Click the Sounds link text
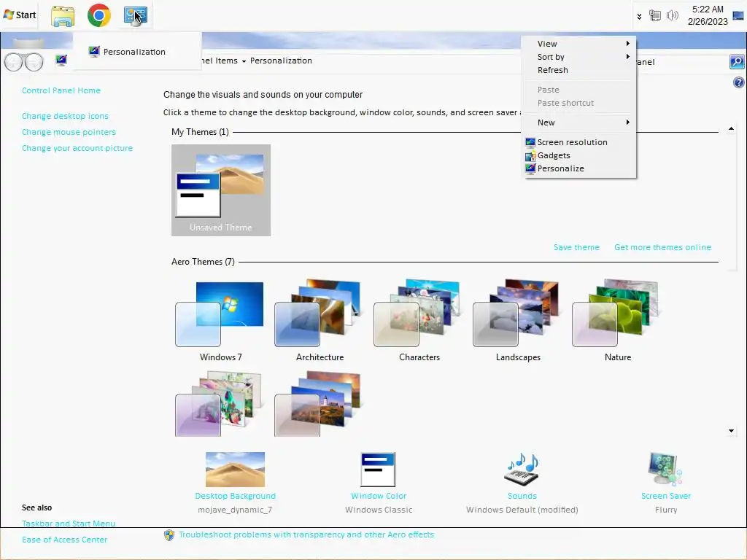This screenshot has width=747, height=560. 522,496
